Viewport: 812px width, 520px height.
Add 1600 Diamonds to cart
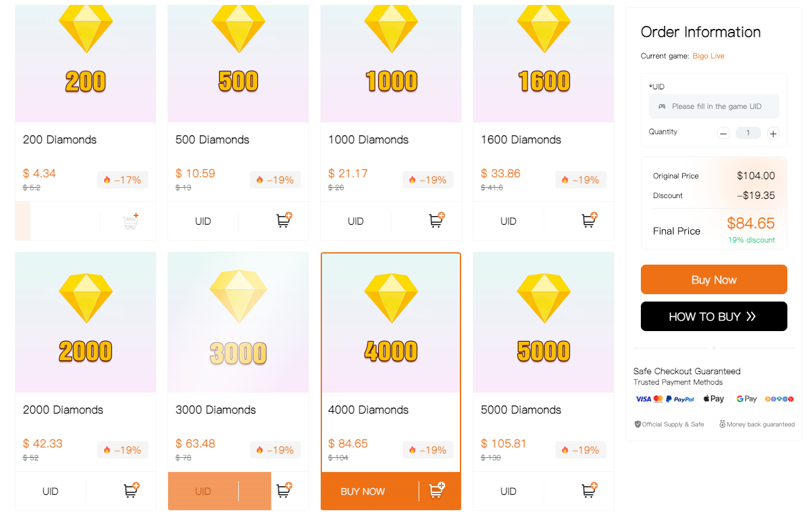coord(589,221)
